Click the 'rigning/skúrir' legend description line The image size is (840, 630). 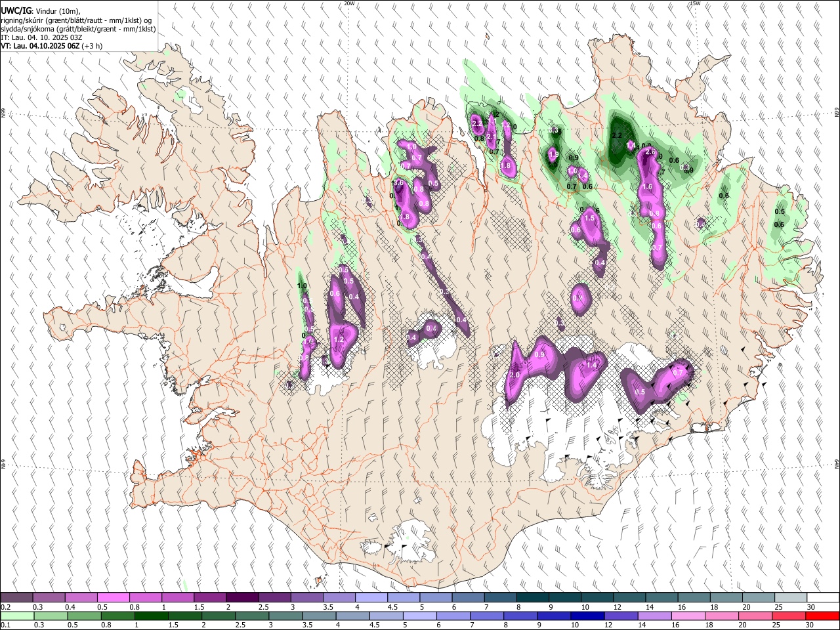click(76, 20)
